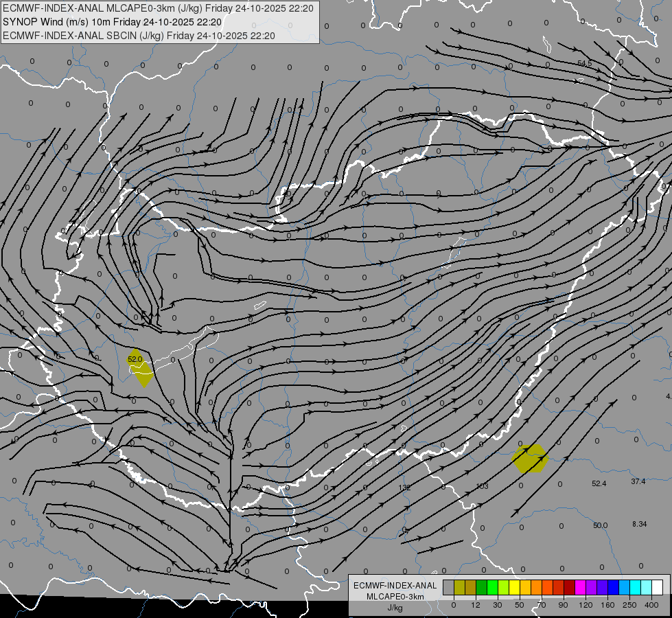
Task: Click the 37.4 value label
Action: [638, 481]
